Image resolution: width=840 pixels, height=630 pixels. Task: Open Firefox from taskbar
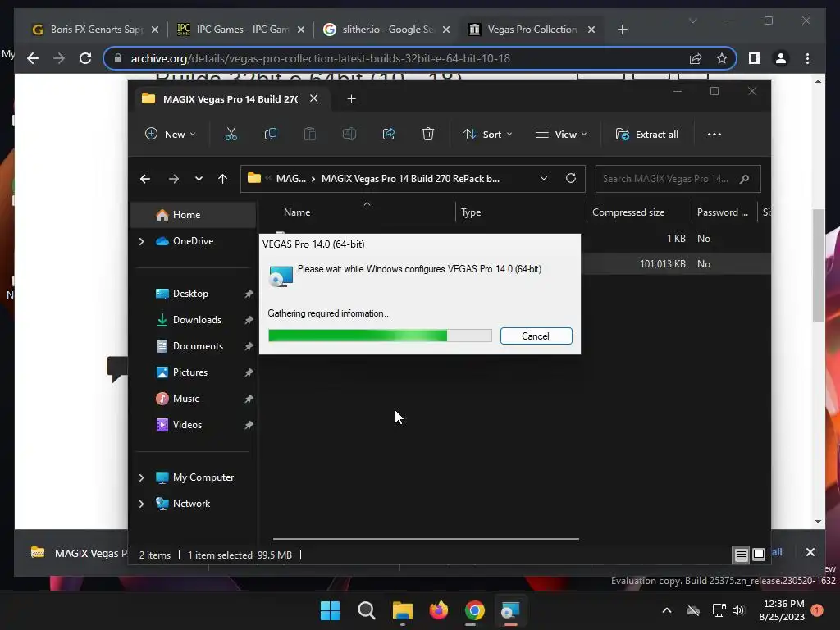[x=438, y=610]
